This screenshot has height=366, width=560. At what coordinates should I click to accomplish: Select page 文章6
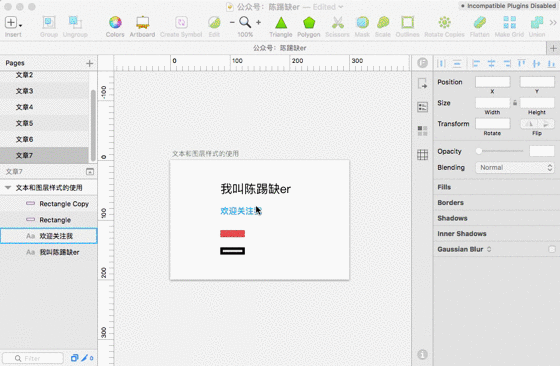(x=44, y=139)
